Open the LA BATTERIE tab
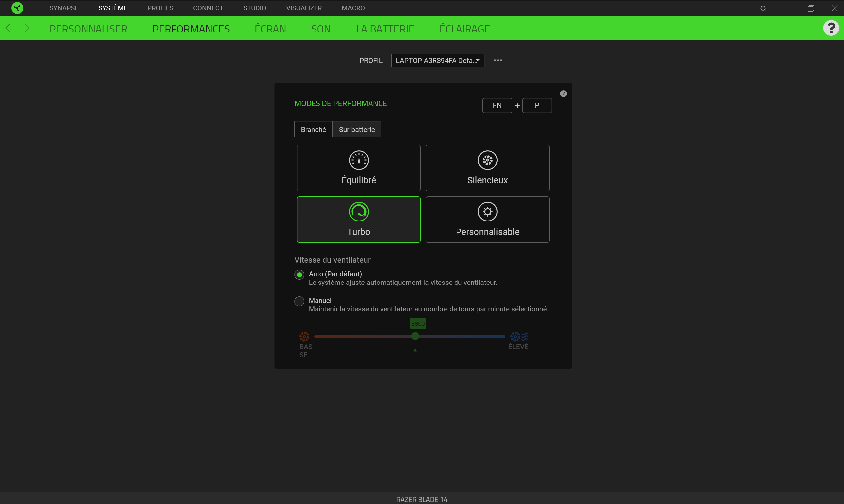The height and width of the screenshot is (504, 844). coord(385,29)
